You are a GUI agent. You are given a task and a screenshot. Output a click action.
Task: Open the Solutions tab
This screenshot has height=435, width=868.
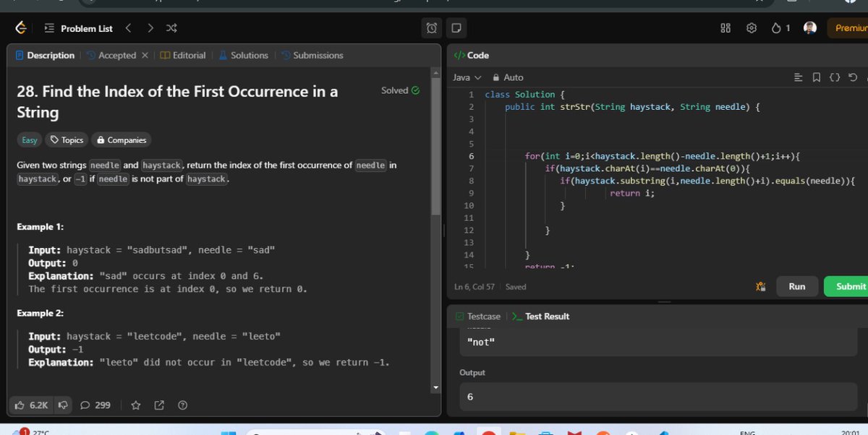[243, 55]
